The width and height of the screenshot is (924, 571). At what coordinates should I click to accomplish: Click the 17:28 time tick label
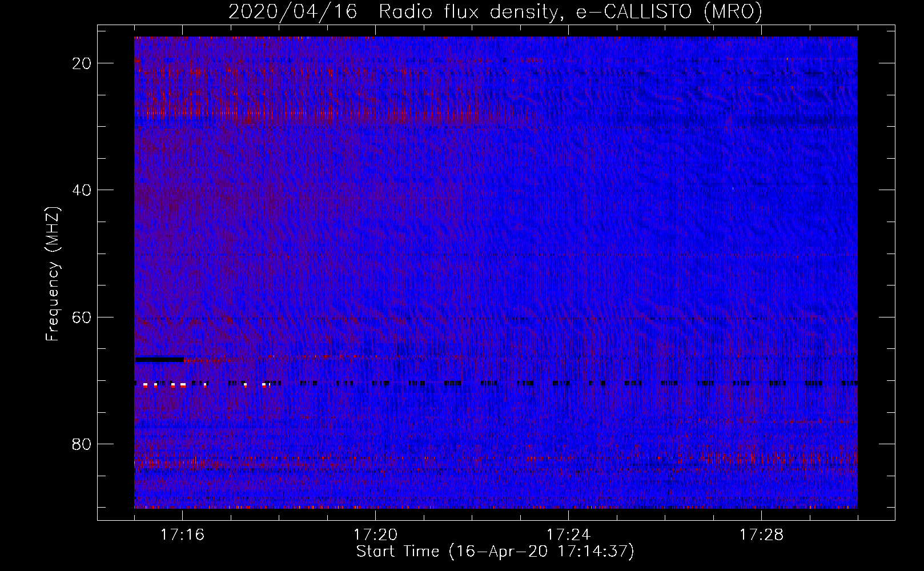coord(761,535)
